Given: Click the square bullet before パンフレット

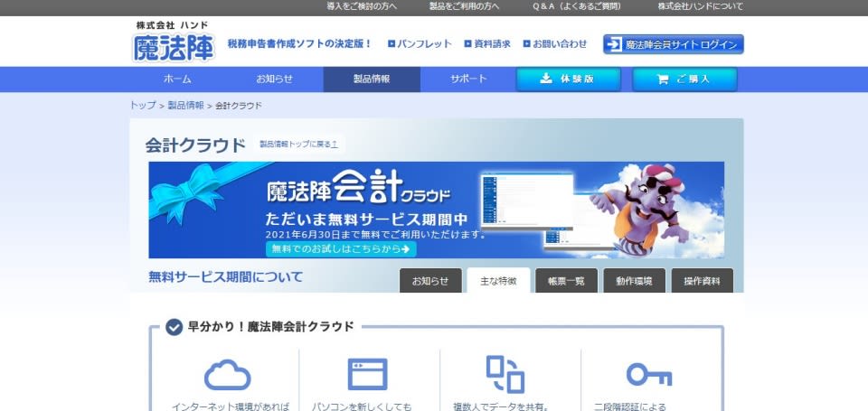Looking at the screenshot, I should [x=392, y=43].
